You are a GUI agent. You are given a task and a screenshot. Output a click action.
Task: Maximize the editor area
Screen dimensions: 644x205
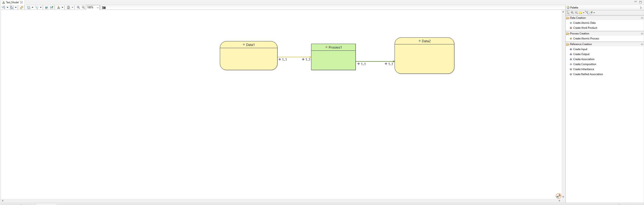click(641, 2)
